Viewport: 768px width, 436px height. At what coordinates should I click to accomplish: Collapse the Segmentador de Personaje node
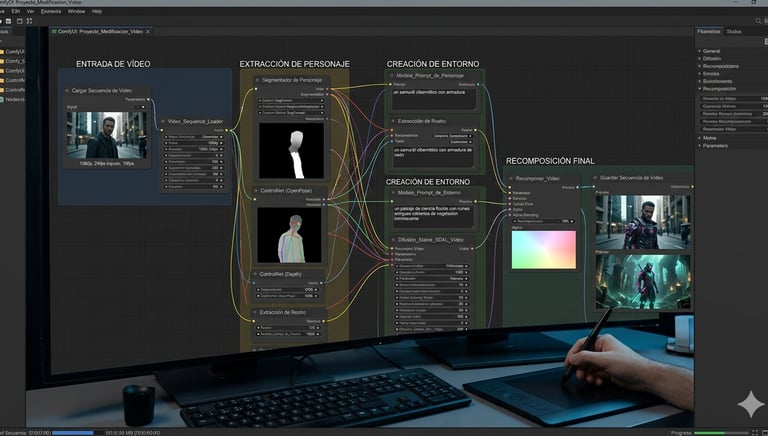coord(257,80)
